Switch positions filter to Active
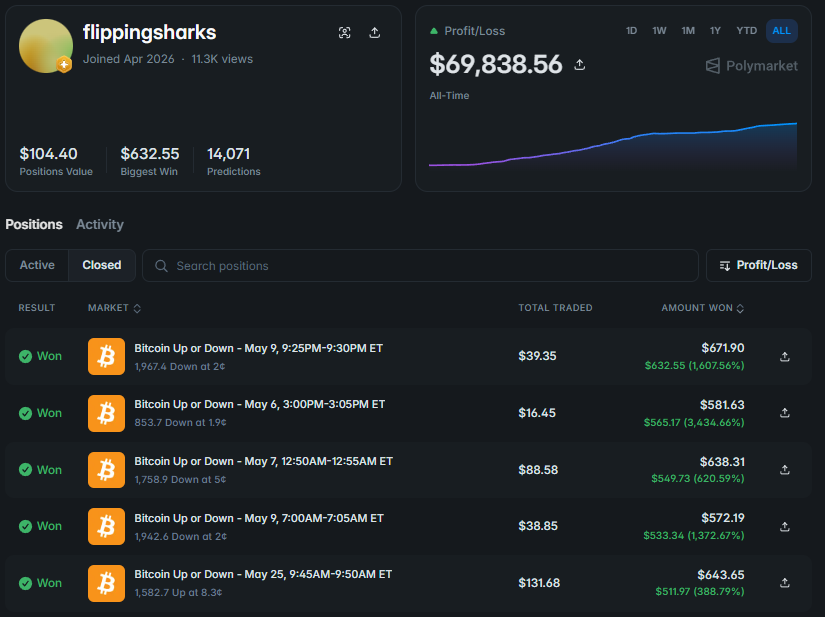825x617 pixels. [x=37, y=265]
